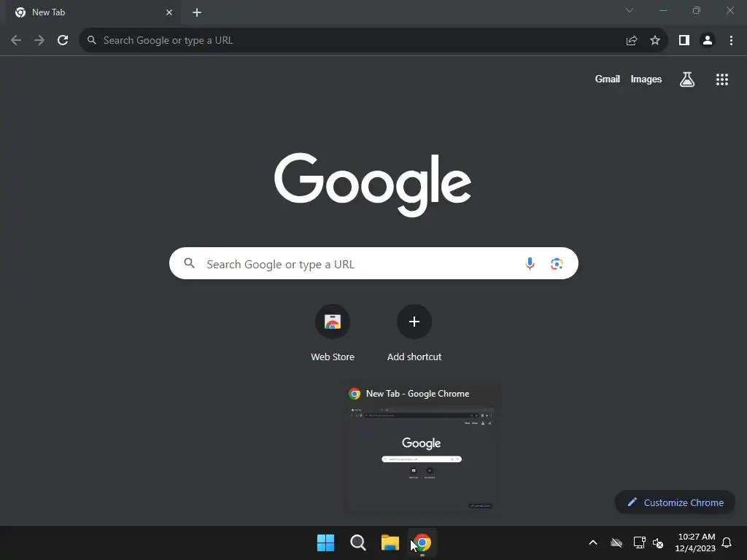This screenshot has width=747, height=560.
Task: Open the clock showing 10:27 AM
Action: (x=695, y=542)
